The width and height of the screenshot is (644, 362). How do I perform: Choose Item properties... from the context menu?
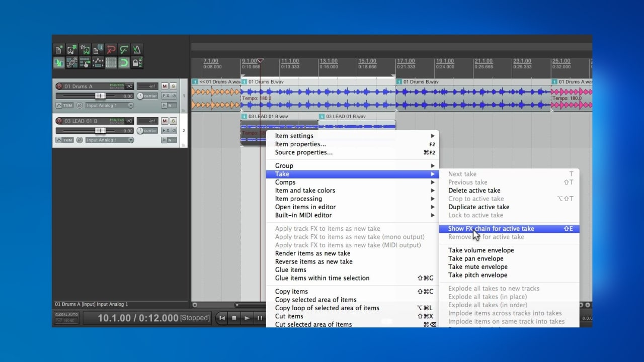pos(352,144)
